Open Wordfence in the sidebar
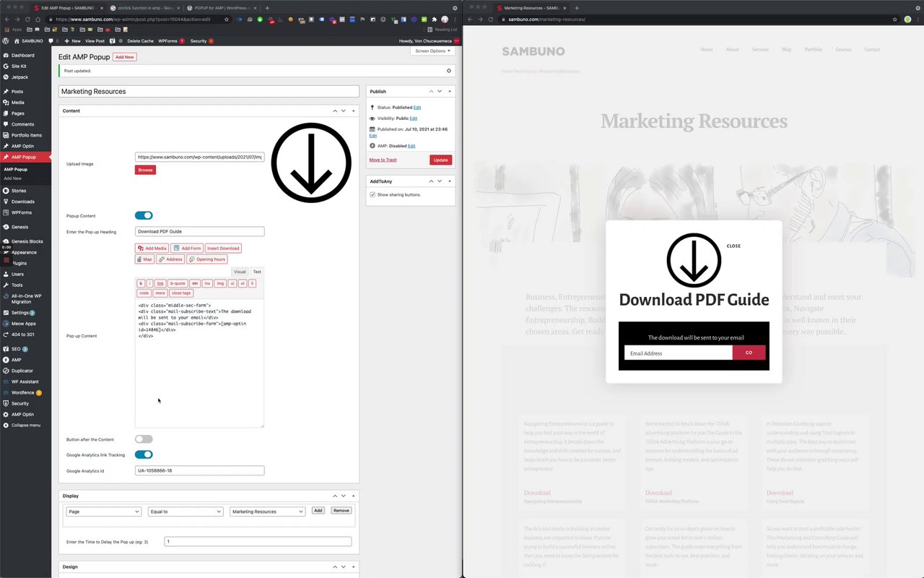The height and width of the screenshot is (578, 924). coord(22,392)
